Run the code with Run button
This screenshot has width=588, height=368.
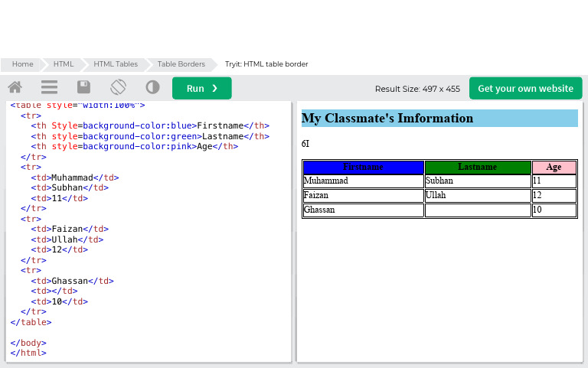[201, 88]
